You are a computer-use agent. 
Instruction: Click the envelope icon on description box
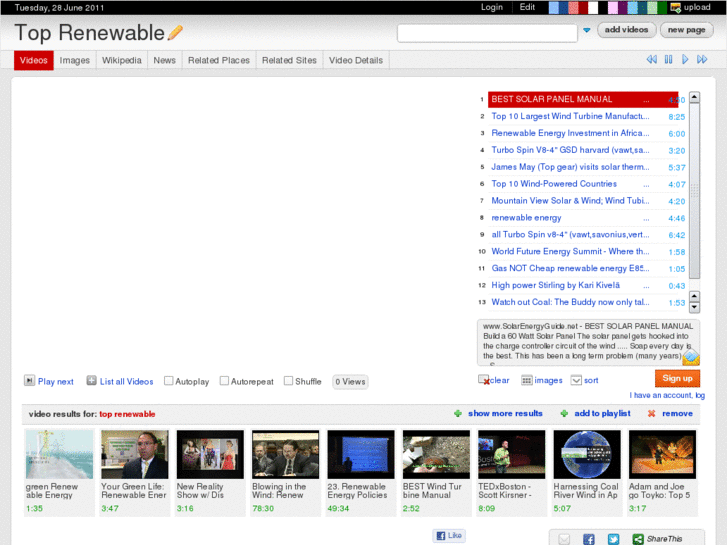pos(691,357)
